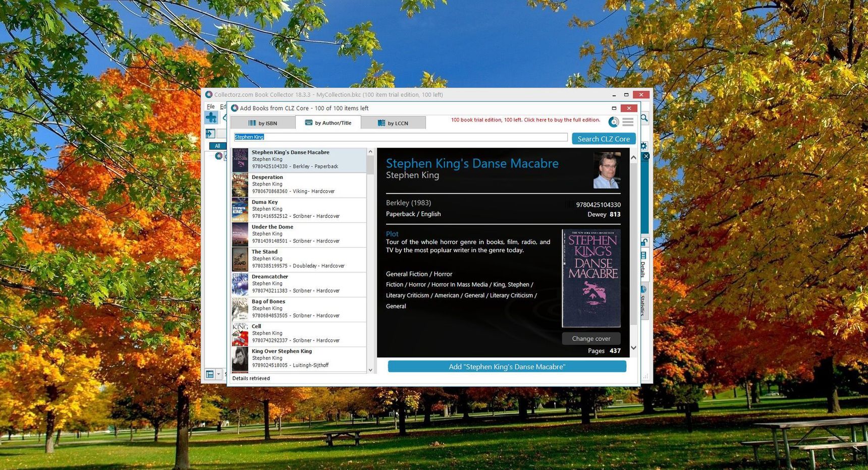
Task: Click the Change cover button
Action: click(591, 338)
